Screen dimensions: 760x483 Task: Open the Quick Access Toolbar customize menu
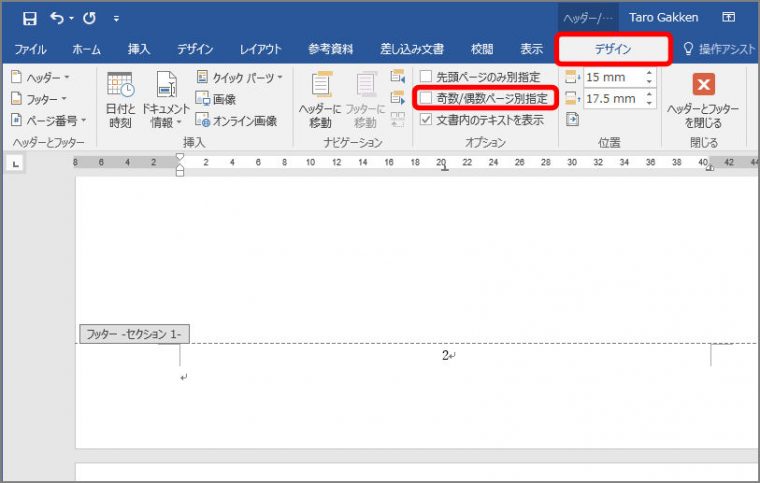coord(116,19)
